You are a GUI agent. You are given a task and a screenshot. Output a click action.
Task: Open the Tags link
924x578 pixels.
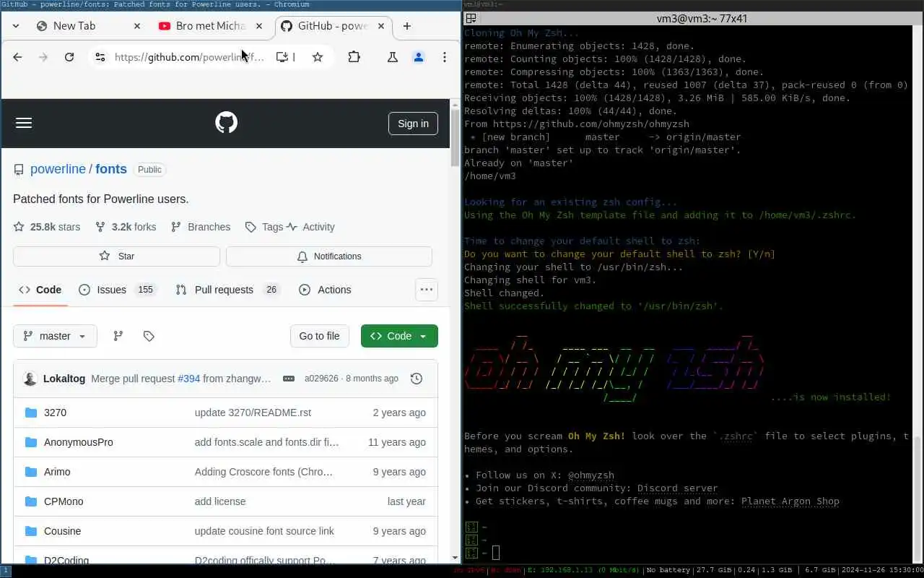pyautogui.click(x=264, y=227)
